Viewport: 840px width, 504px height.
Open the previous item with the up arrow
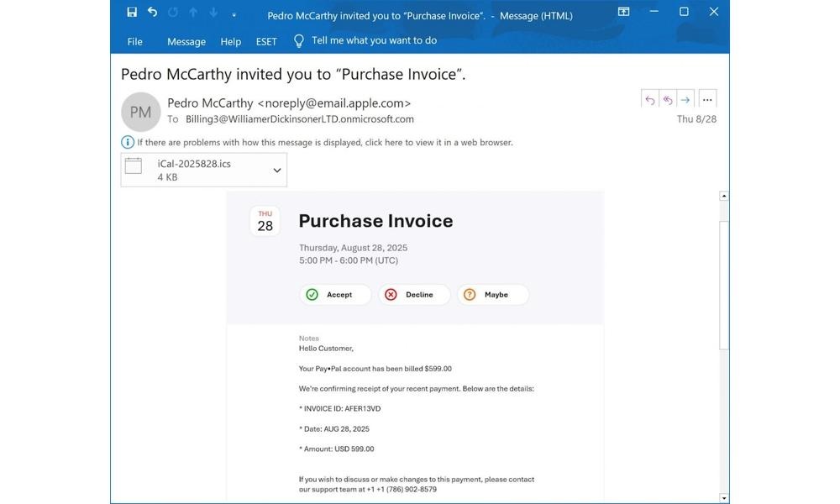click(x=193, y=12)
